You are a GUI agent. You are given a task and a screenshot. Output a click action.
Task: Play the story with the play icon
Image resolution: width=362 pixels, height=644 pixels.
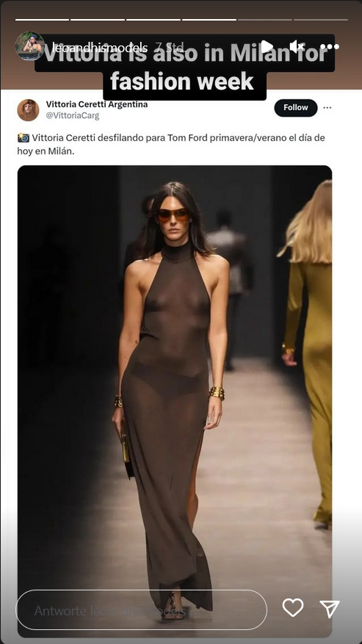267,46
